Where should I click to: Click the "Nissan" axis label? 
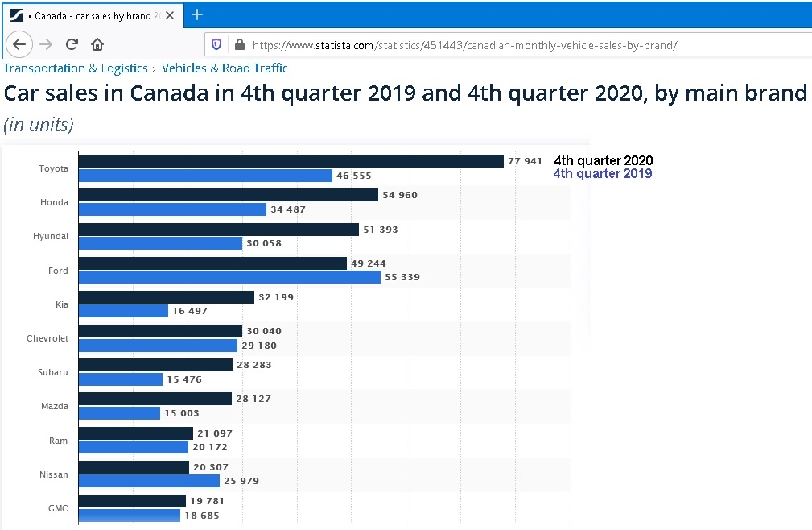[x=54, y=474]
